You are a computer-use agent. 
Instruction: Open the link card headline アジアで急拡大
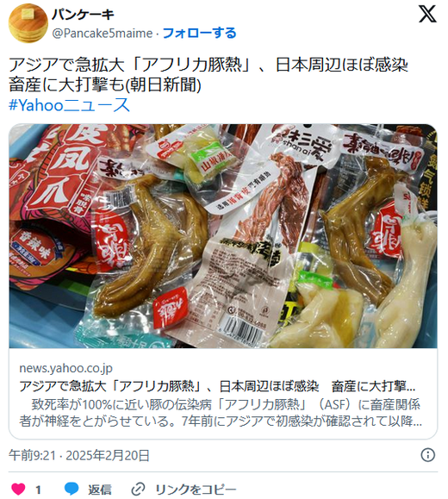pos(217,386)
